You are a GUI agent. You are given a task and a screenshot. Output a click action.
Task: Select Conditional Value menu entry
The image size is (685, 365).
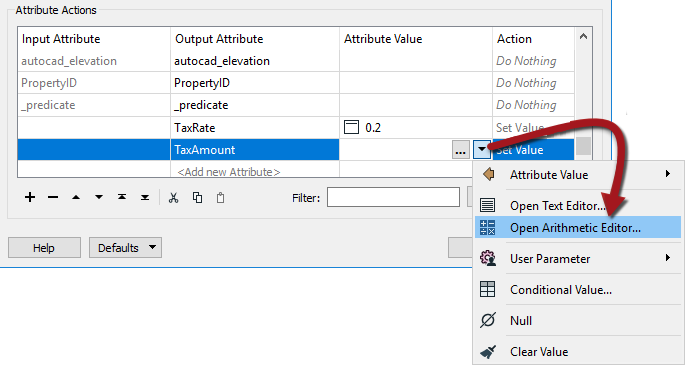(x=578, y=289)
